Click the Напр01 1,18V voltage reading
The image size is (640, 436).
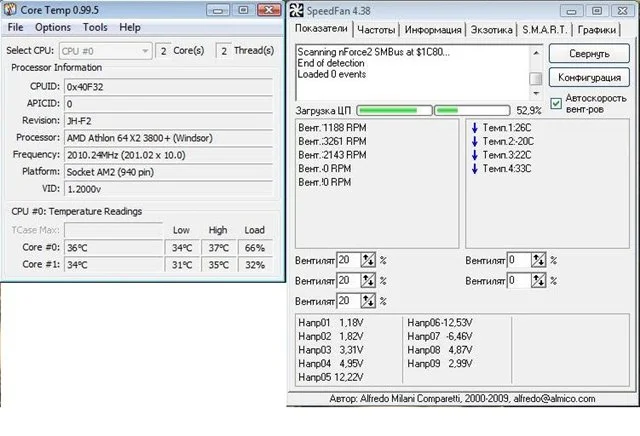click(331, 323)
